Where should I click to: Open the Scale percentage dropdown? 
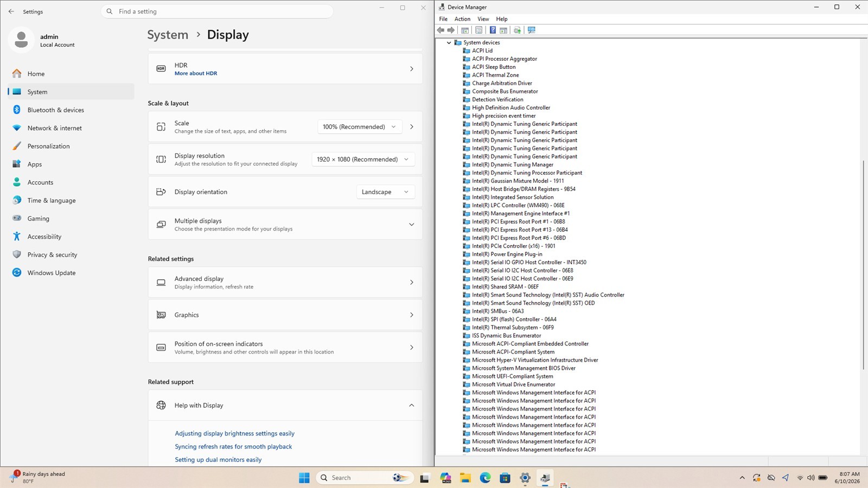coord(360,127)
